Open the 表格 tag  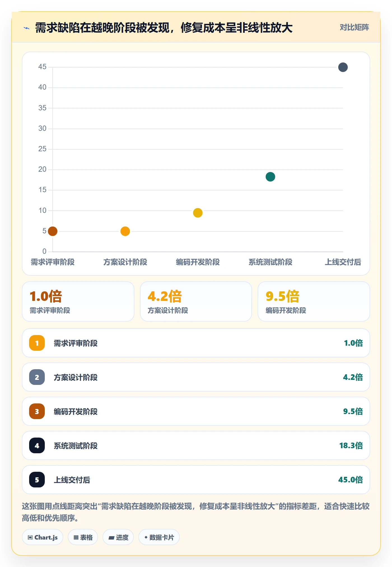click(83, 537)
